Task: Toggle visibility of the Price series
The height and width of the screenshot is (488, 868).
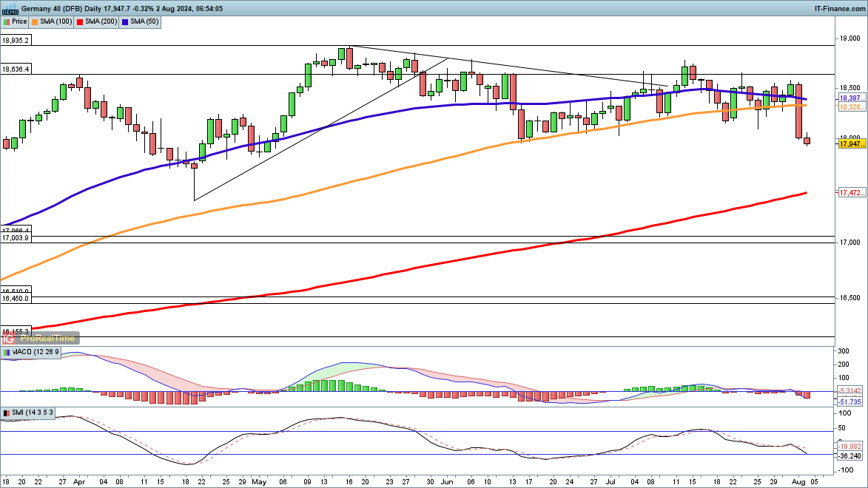Action: [21, 21]
